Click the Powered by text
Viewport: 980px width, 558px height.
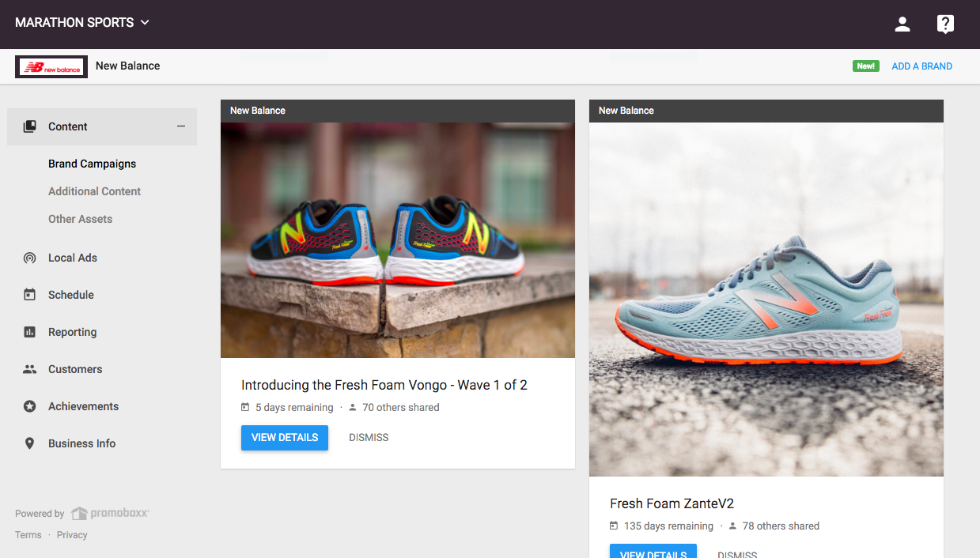point(40,514)
